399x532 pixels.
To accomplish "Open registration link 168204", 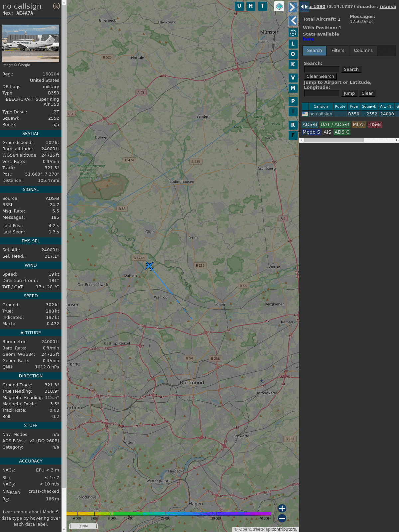I will point(51,74).
